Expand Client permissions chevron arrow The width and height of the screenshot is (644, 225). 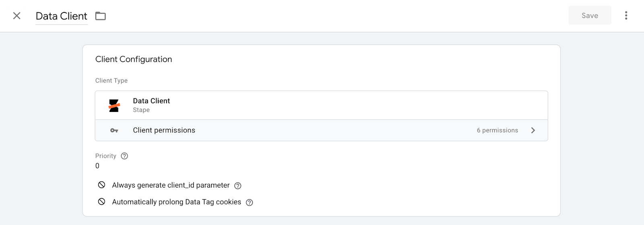pos(533,130)
